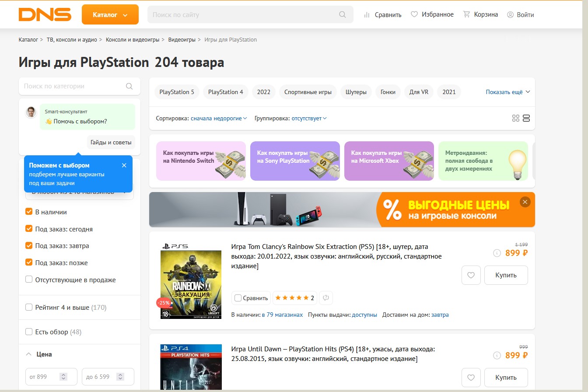Close the Выгодные цены banner

525,202
